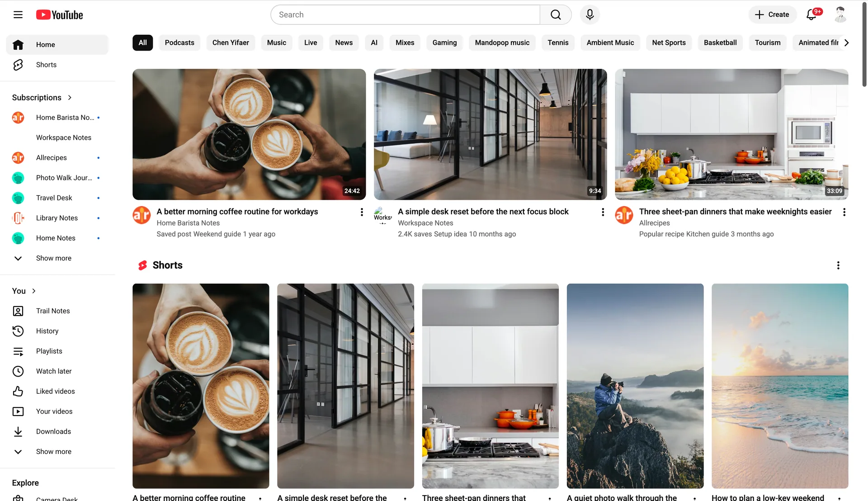The image size is (868, 501).
Task: Open Home Notes subscription
Action: coord(57,238)
